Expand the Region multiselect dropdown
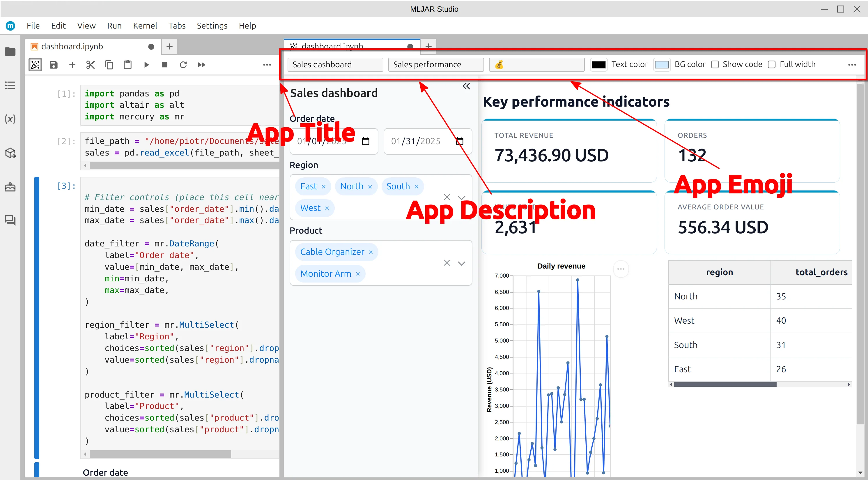 click(x=462, y=197)
